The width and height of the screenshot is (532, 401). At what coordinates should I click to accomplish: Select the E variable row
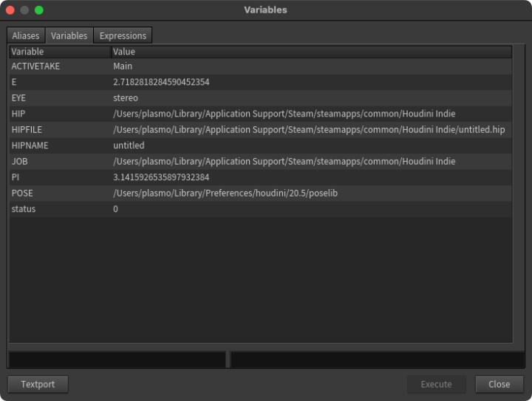[x=14, y=82]
